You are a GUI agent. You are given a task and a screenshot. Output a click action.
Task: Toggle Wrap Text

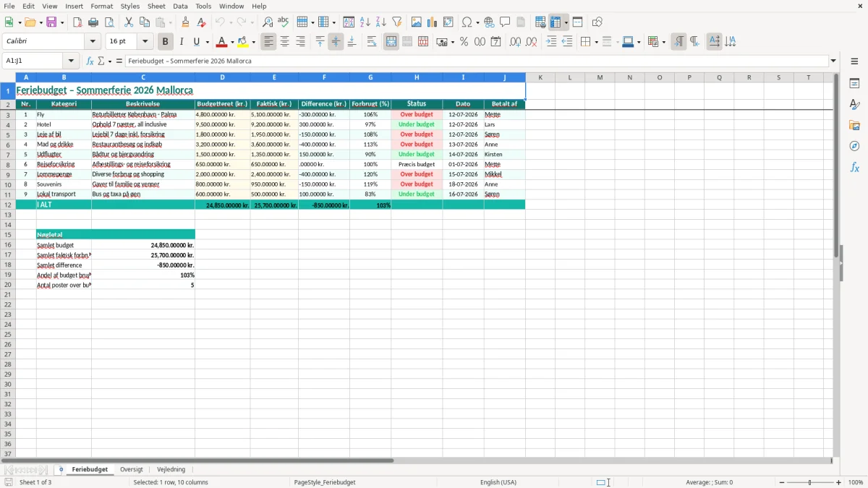tap(372, 42)
